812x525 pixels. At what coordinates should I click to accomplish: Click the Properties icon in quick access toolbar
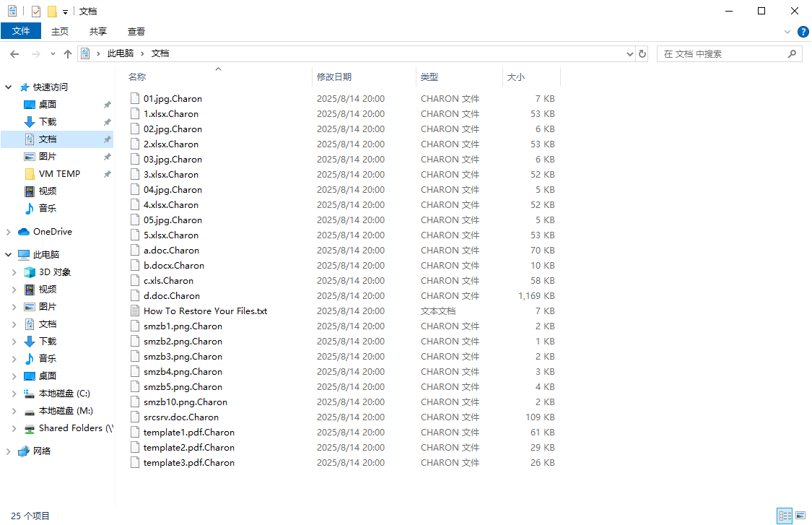[x=36, y=12]
